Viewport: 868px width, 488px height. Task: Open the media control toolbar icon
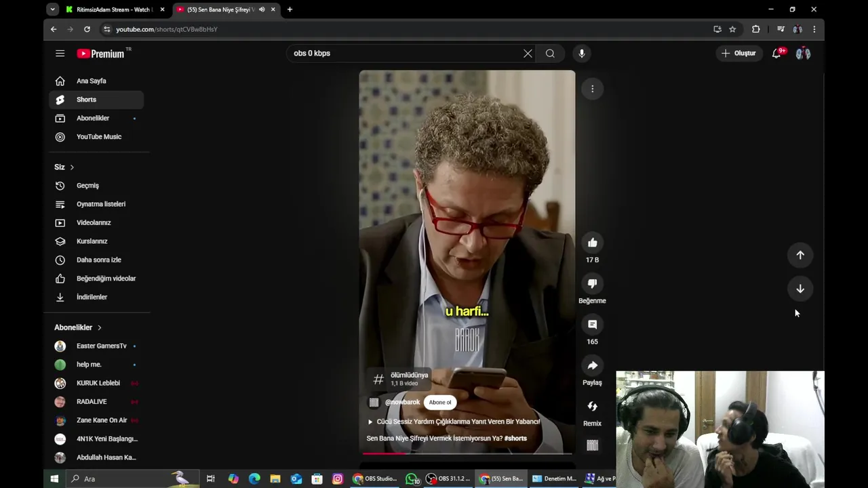(781, 29)
